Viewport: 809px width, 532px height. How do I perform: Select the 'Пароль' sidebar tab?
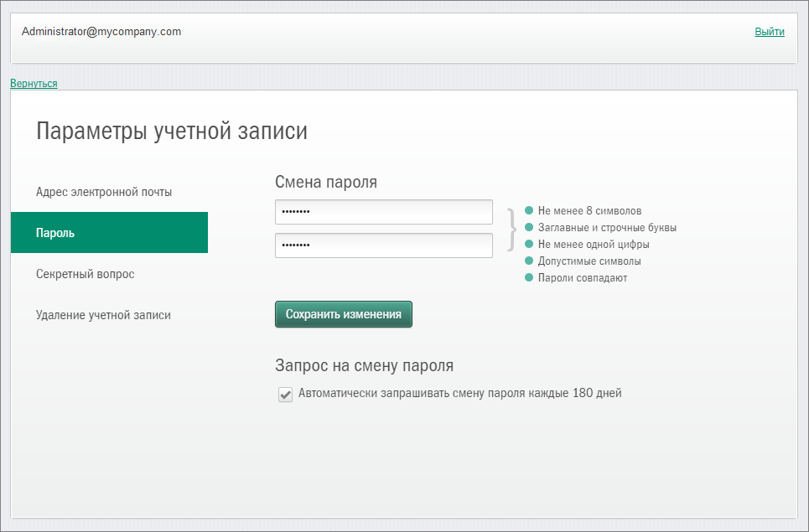pos(109,233)
